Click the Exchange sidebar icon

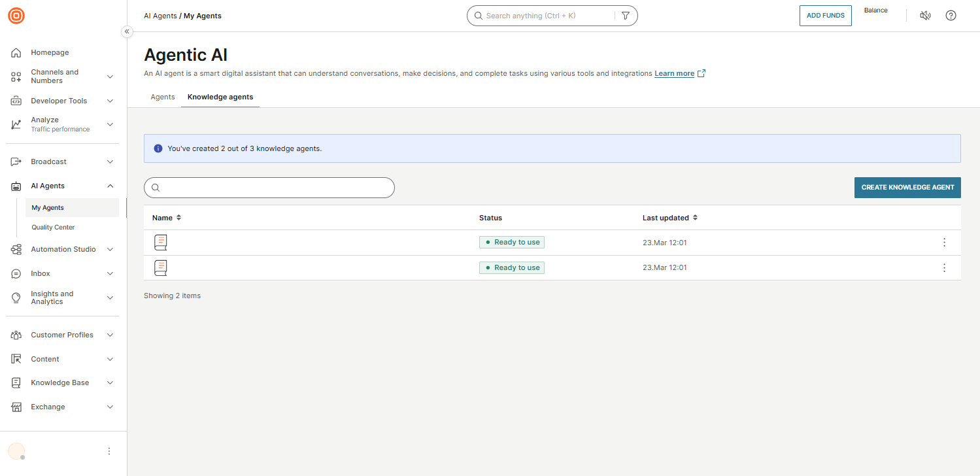(16, 407)
